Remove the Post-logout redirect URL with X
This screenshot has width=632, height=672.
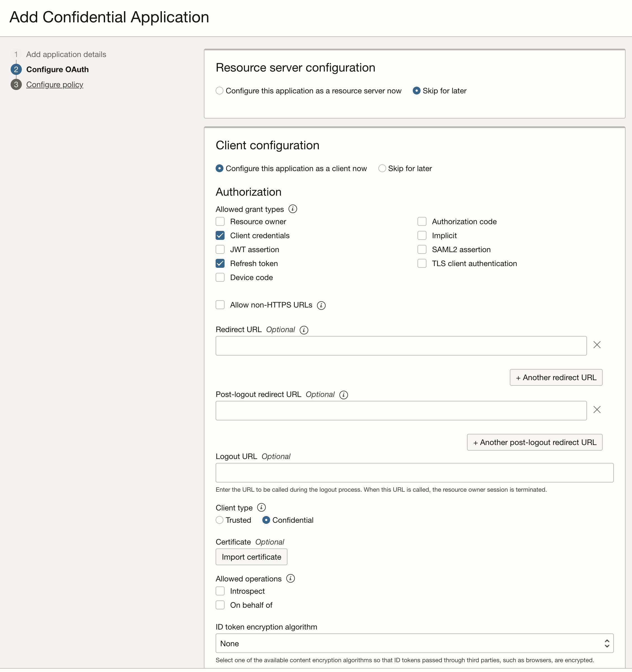click(x=597, y=410)
